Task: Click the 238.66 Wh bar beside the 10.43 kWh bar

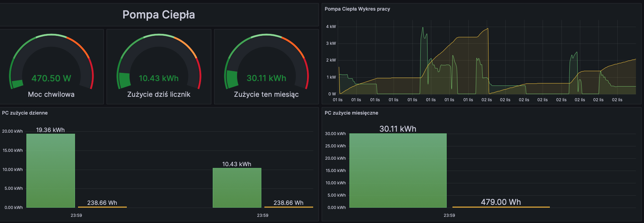Action: 288,207
